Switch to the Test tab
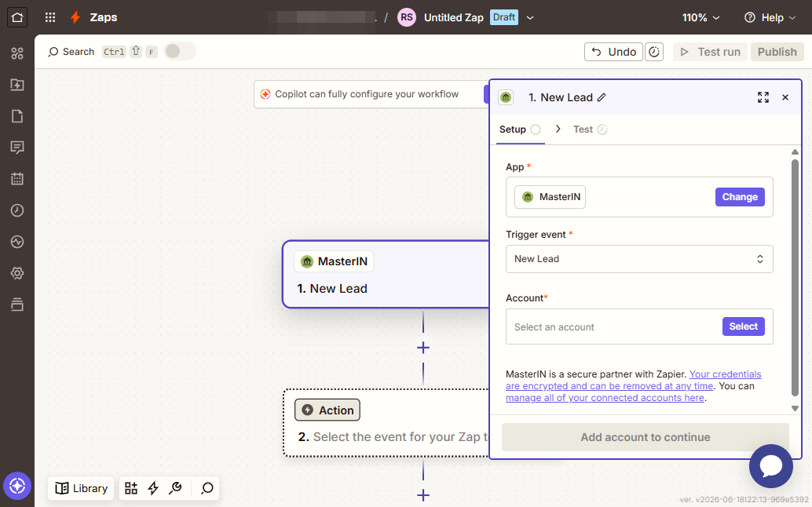The height and width of the screenshot is (507, 812). click(590, 129)
